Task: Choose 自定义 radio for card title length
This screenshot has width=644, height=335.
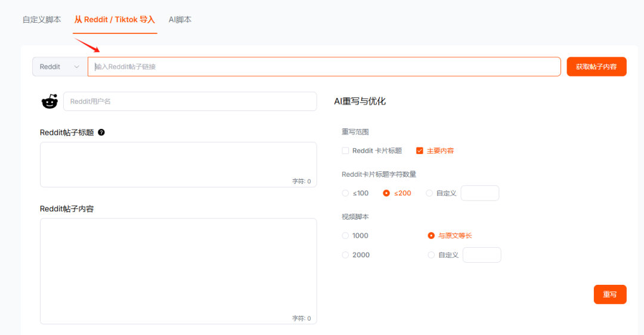Action: click(x=429, y=193)
